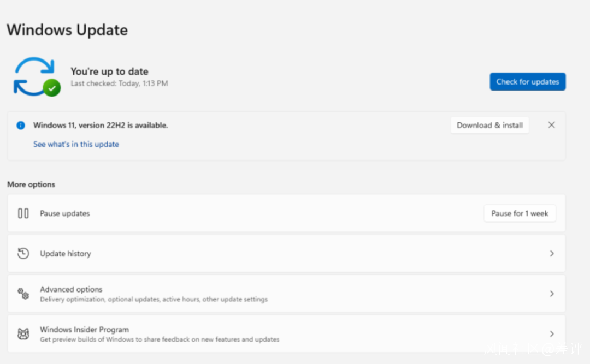Expand Update history with its chevron

(x=552, y=253)
